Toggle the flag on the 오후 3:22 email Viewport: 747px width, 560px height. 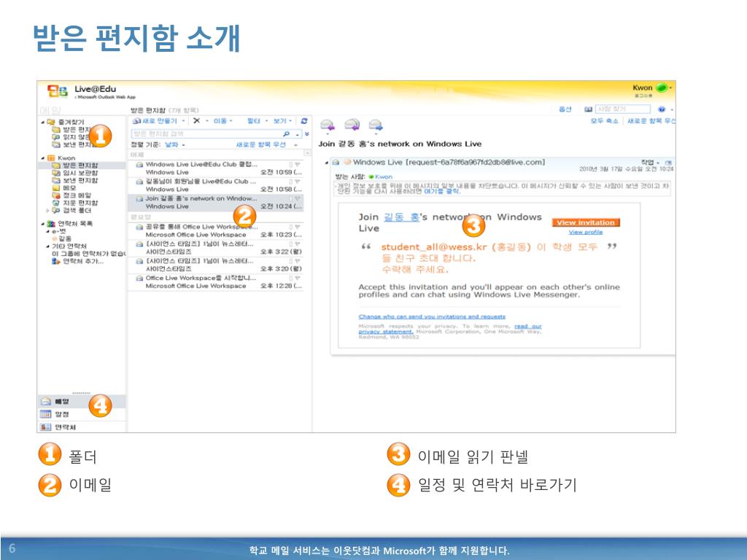coord(298,244)
